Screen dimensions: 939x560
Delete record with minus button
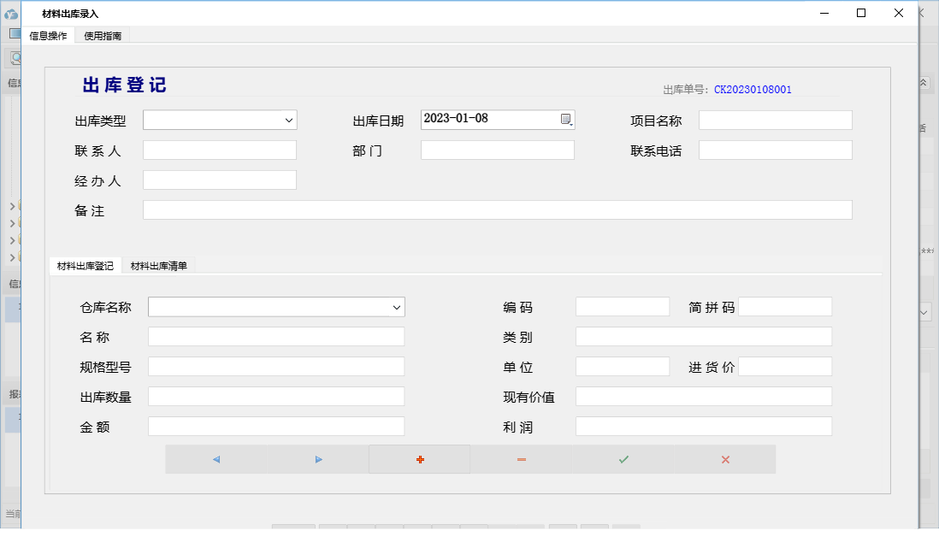point(522,459)
